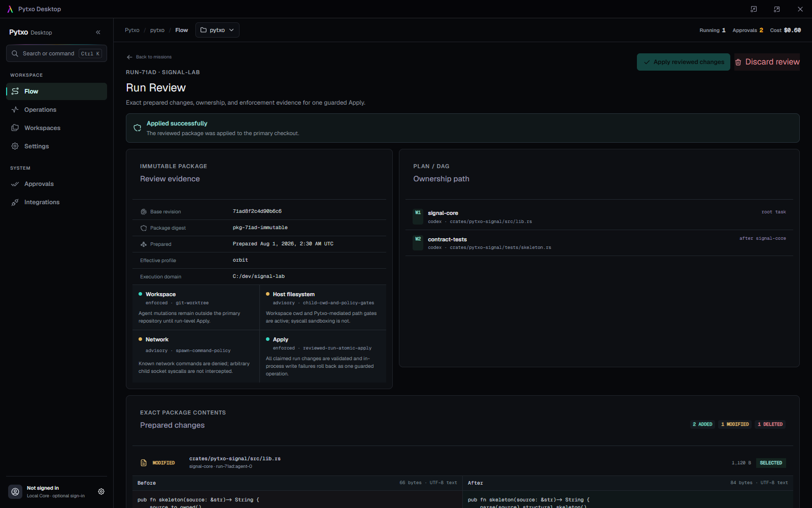Click the Network enforcement card title

[x=157, y=339]
